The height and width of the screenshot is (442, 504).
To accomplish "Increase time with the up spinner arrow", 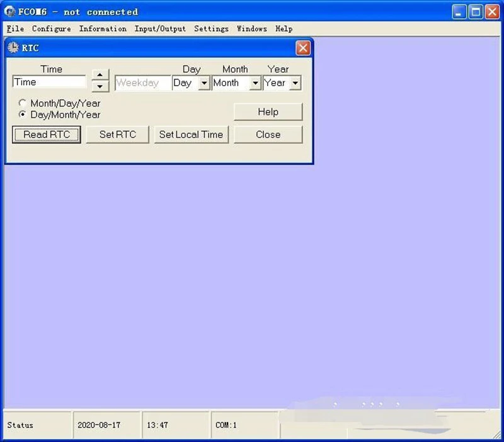I will click(x=100, y=75).
